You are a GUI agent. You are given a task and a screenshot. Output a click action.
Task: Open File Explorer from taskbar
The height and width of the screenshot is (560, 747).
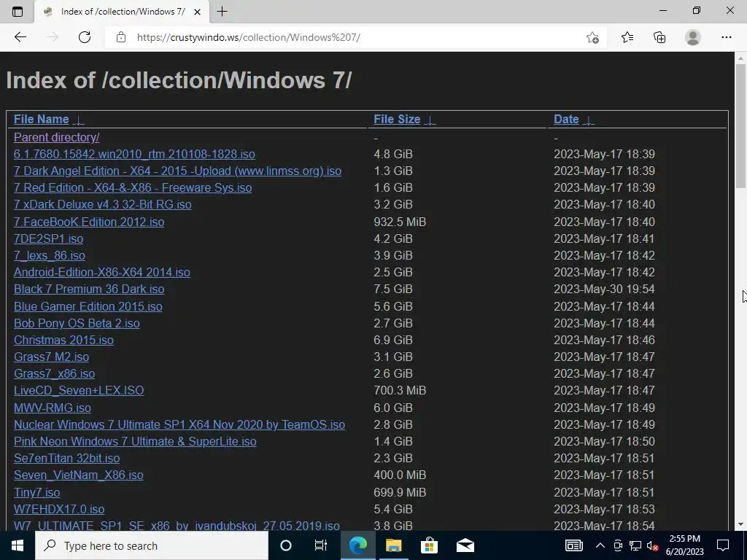coord(393,545)
